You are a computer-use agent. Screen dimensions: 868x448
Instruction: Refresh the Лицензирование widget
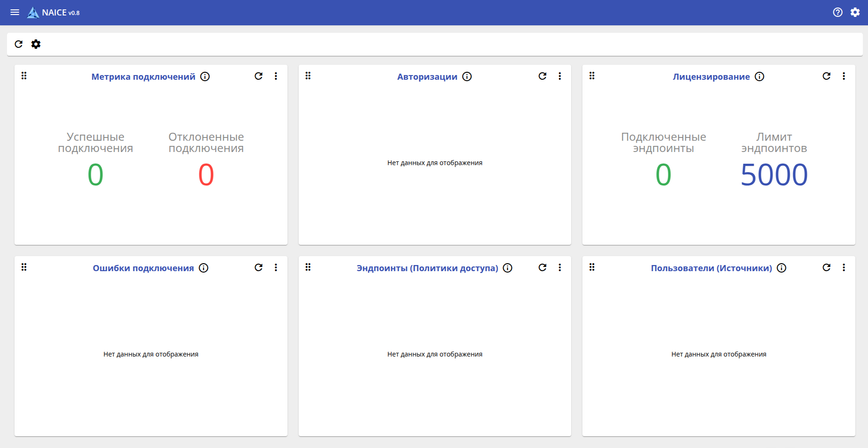click(826, 76)
